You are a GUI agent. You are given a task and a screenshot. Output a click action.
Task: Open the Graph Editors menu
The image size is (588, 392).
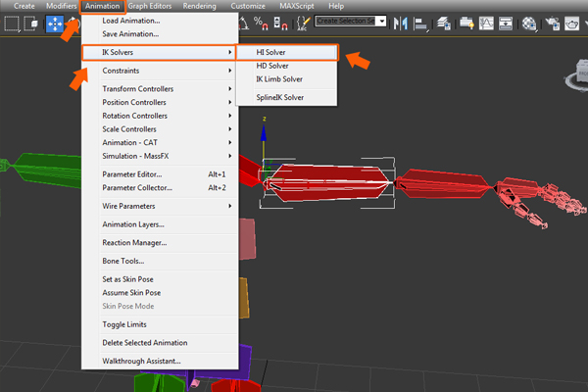(x=150, y=6)
